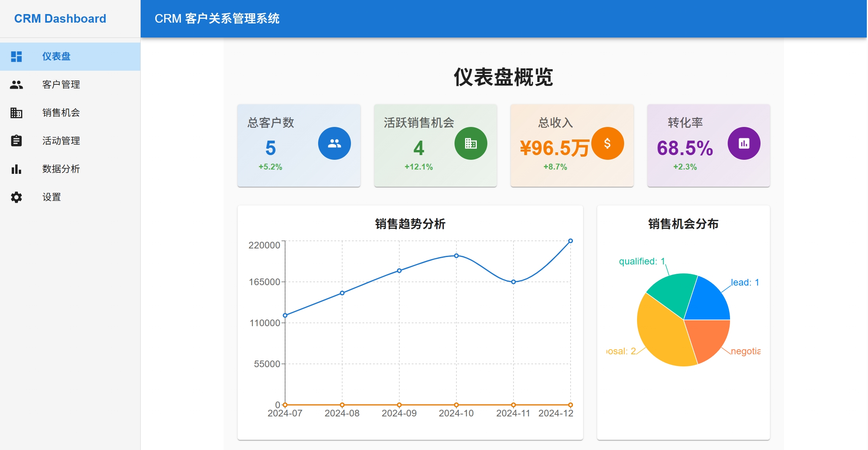Image resolution: width=868 pixels, height=450 pixels.
Task: Click the bar chart icon beside 数据分析
Action: point(16,169)
